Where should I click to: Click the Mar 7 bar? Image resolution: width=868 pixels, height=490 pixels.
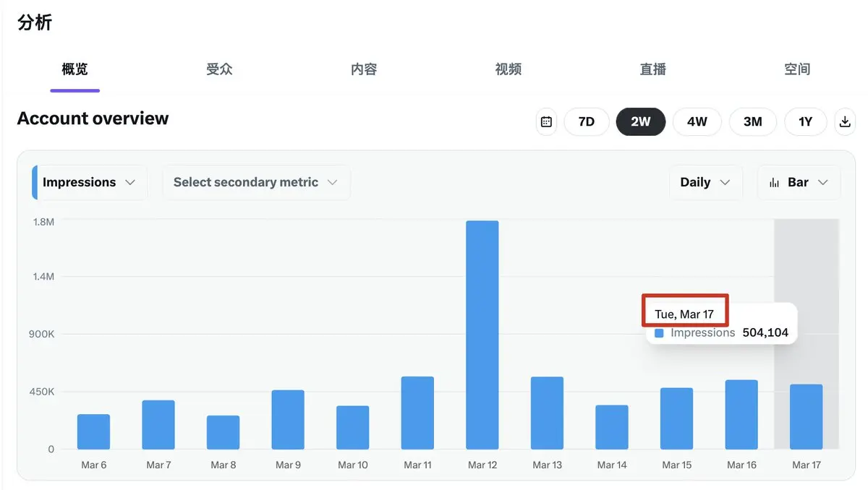pyautogui.click(x=158, y=425)
